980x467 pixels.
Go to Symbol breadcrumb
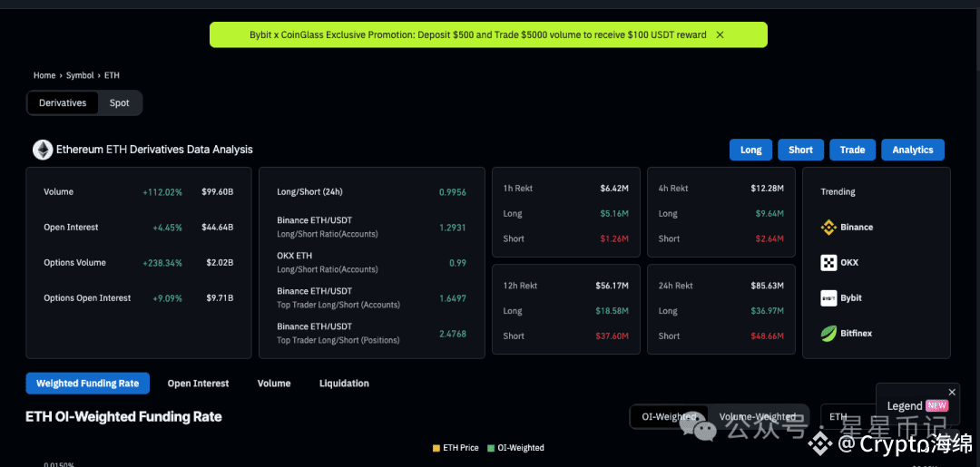tap(80, 75)
